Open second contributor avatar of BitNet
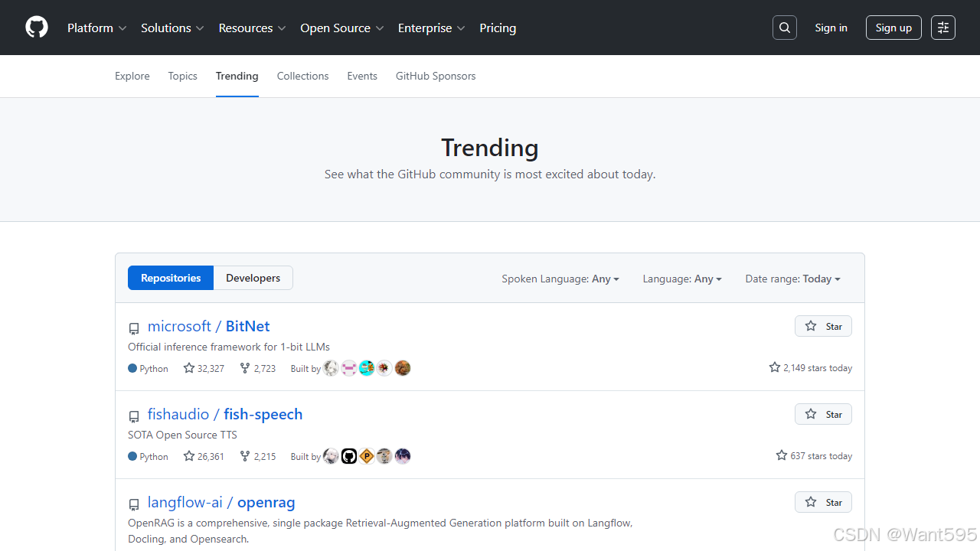Screen dimensions: 980x551 point(349,368)
